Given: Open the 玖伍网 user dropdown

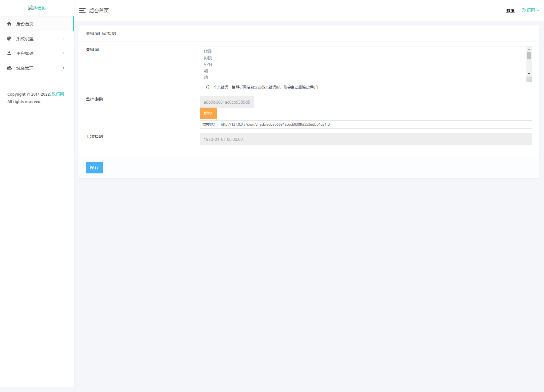Looking at the screenshot, I should (x=530, y=10).
